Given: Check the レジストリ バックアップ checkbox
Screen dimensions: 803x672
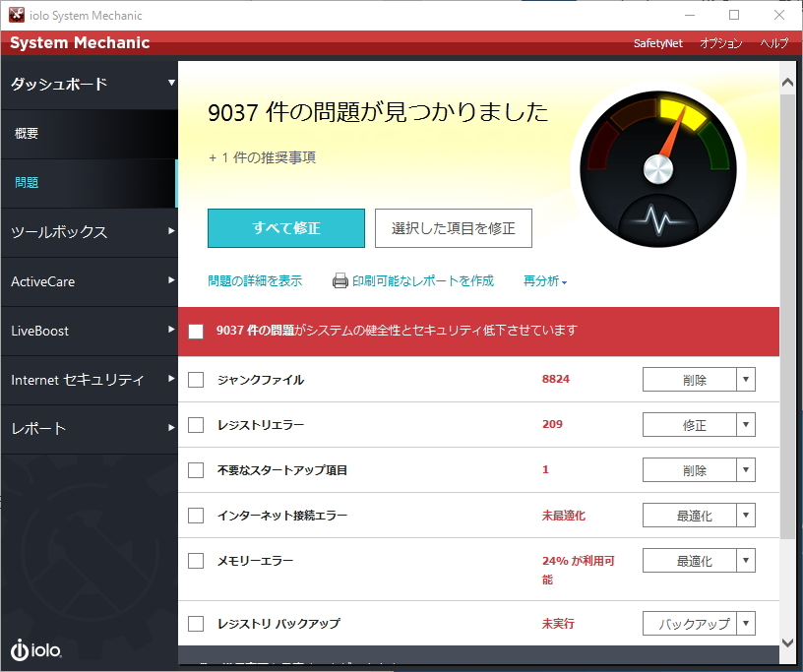Looking at the screenshot, I should 196,624.
